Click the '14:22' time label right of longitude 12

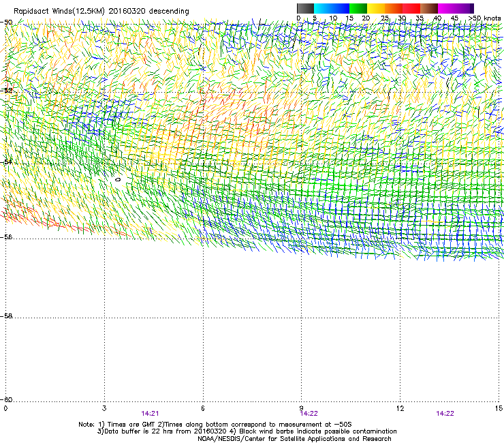(x=445, y=414)
